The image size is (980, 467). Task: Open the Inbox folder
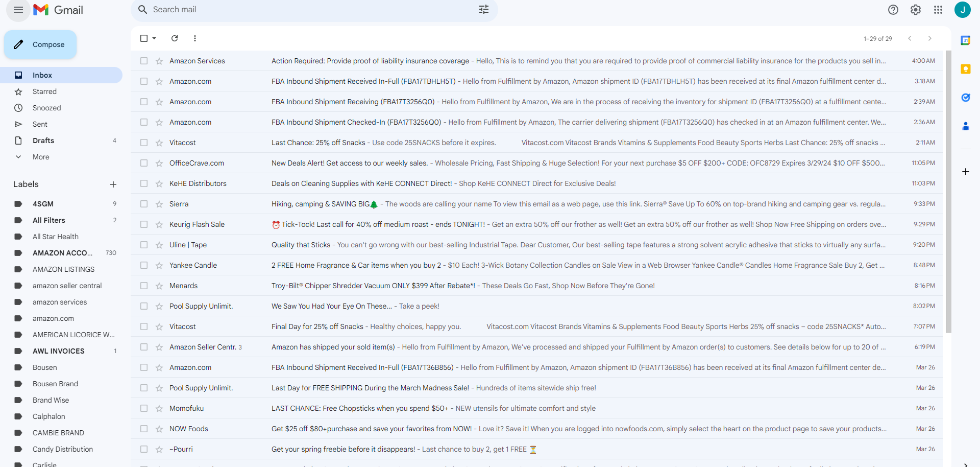(x=61, y=75)
